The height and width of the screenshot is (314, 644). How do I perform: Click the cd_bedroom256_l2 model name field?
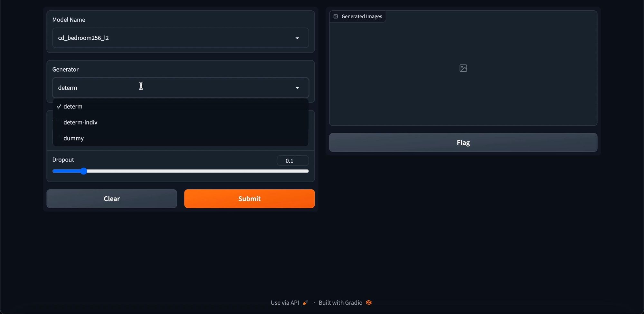tap(174, 38)
